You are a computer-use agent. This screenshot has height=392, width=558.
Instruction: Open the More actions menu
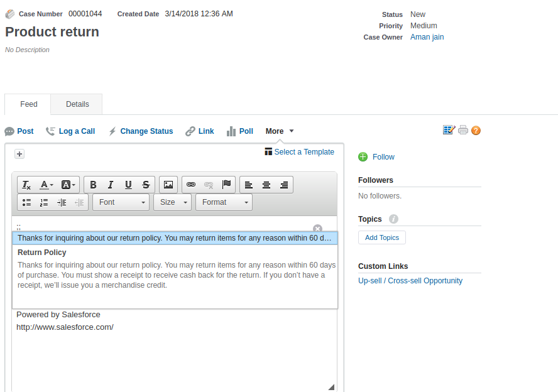(x=279, y=131)
